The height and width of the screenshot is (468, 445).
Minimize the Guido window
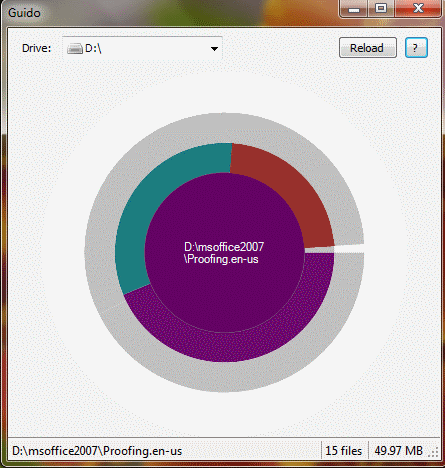(354, 9)
